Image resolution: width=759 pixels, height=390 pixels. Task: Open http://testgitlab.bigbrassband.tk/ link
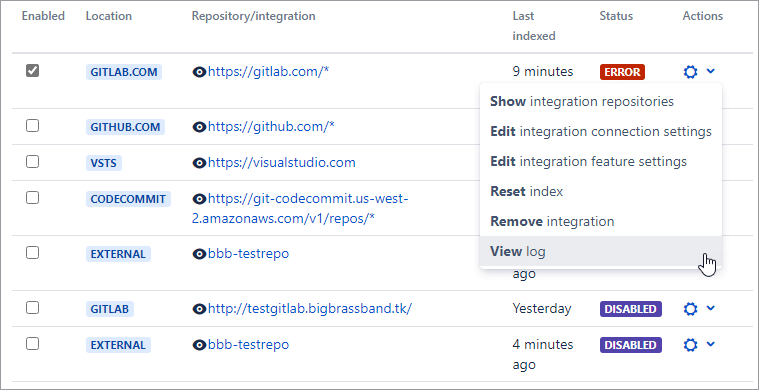310,308
